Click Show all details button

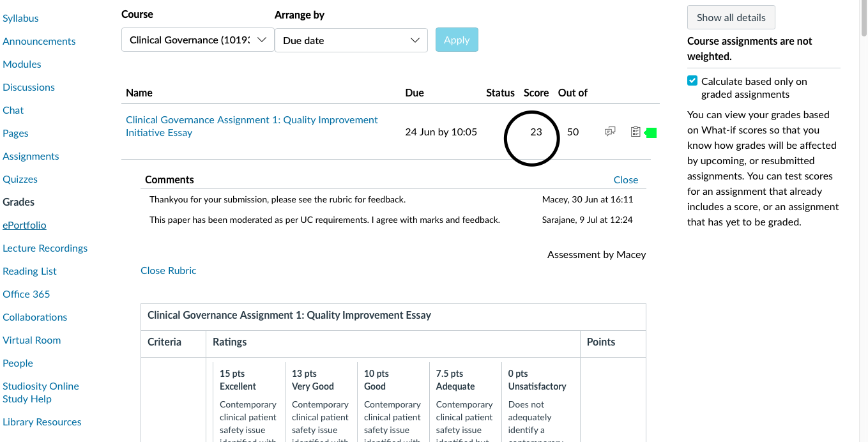pos(731,17)
